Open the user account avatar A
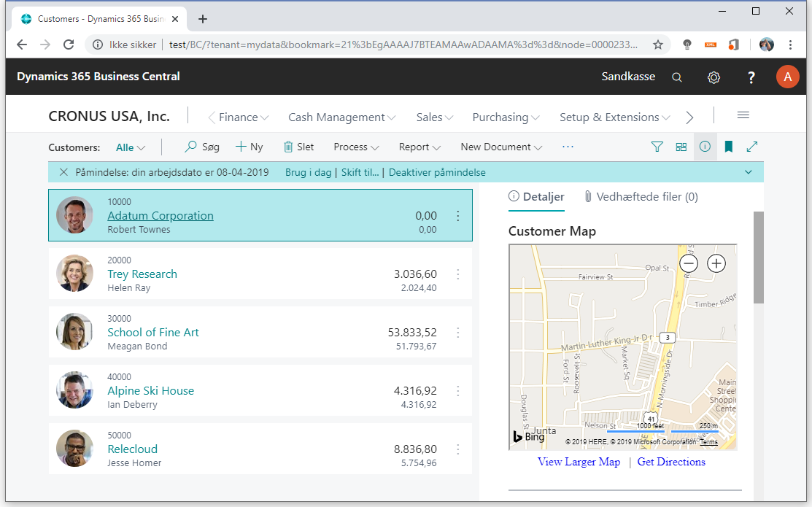This screenshot has height=507, width=812. [x=787, y=77]
